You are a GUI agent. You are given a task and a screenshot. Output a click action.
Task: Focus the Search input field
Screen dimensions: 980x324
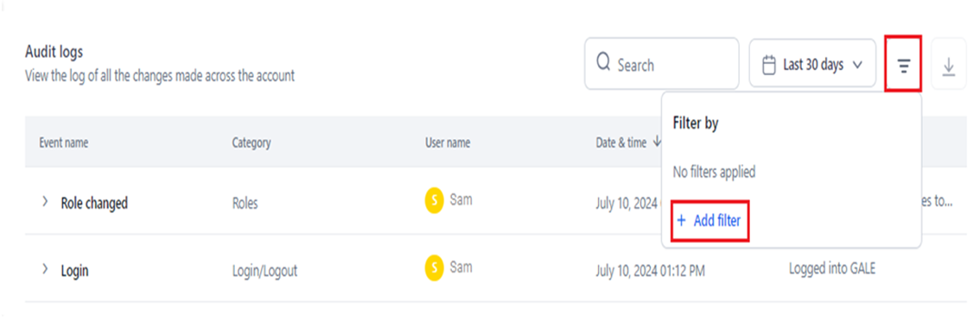click(662, 64)
